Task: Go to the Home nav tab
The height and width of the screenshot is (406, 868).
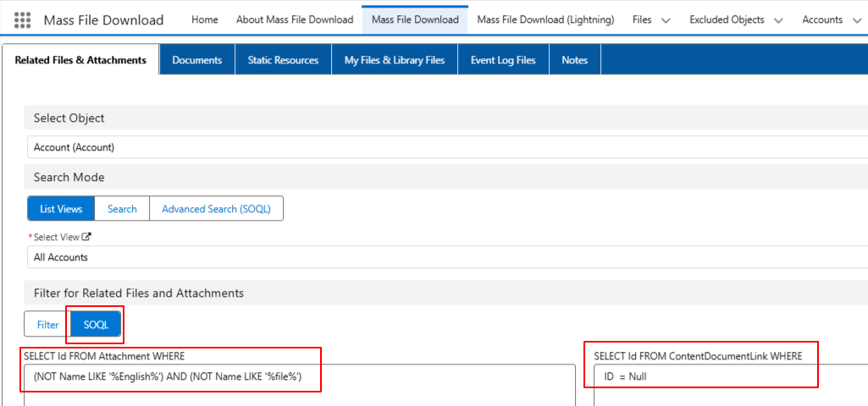Action: coord(204,20)
